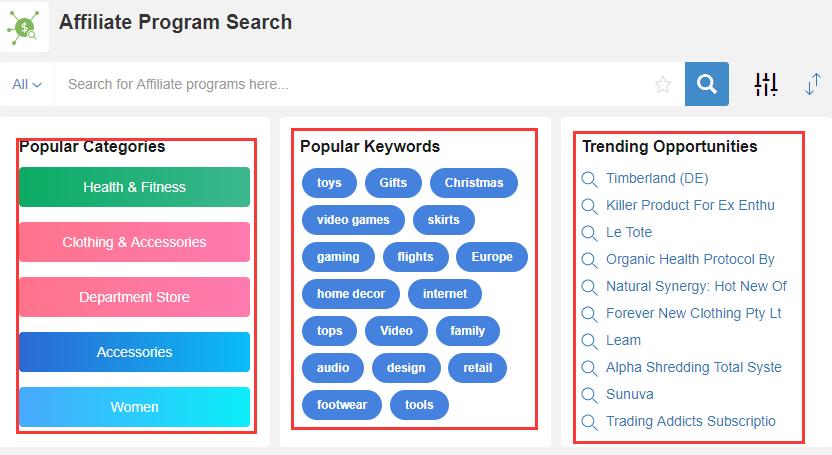This screenshot has height=455, width=832.
Task: Click search icon beside Timberland (DE)
Action: click(589, 179)
